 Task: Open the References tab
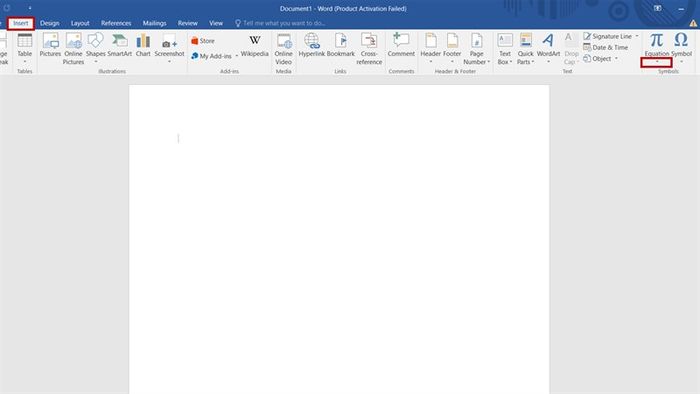pos(116,23)
